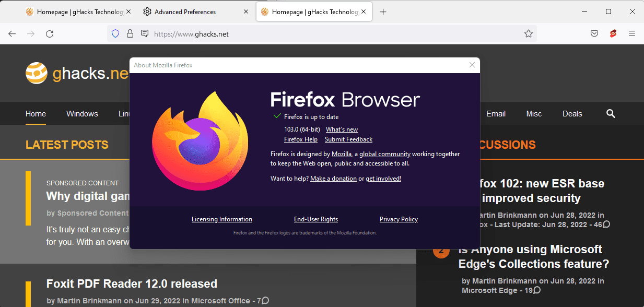Save the page to Pocket
This screenshot has height=307, width=644.
(x=594, y=33)
